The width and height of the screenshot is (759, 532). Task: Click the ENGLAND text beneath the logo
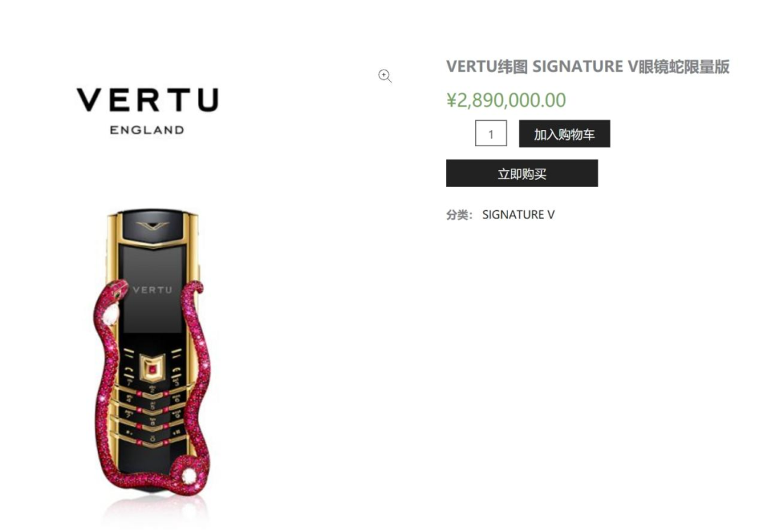147,130
